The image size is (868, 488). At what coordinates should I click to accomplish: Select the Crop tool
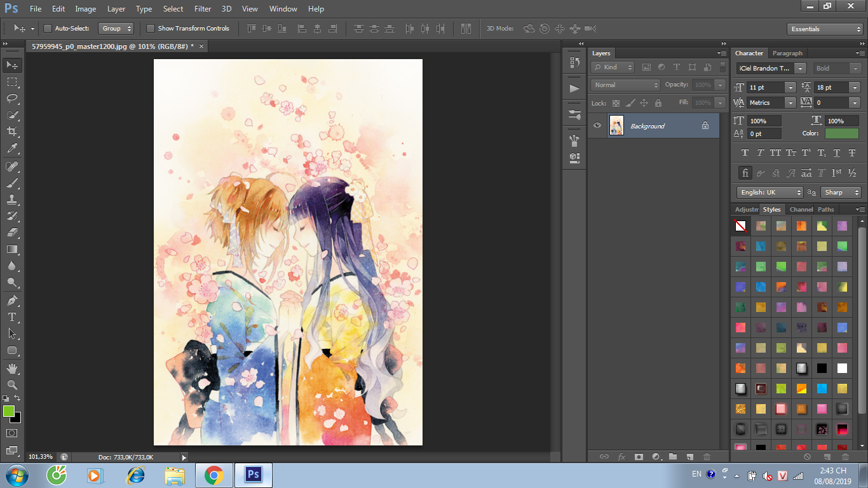[x=12, y=132]
